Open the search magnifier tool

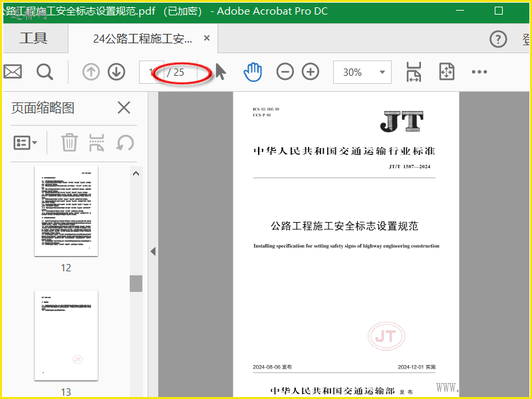pyautogui.click(x=45, y=72)
